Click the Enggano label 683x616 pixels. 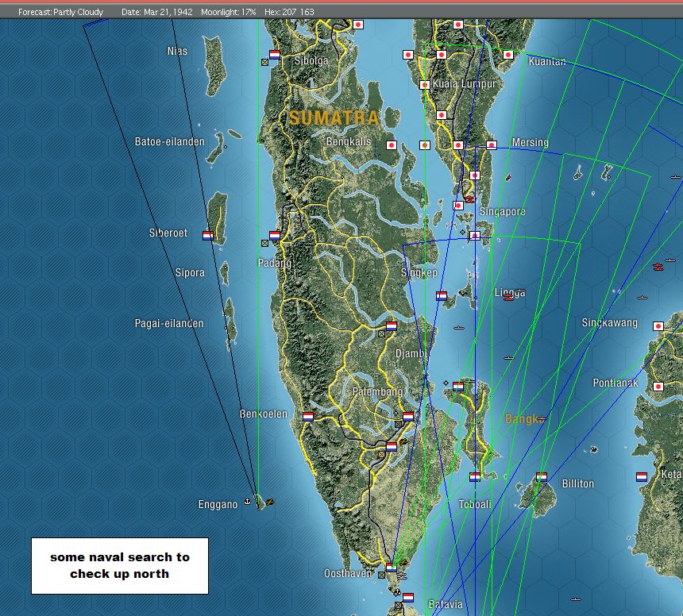(218, 505)
